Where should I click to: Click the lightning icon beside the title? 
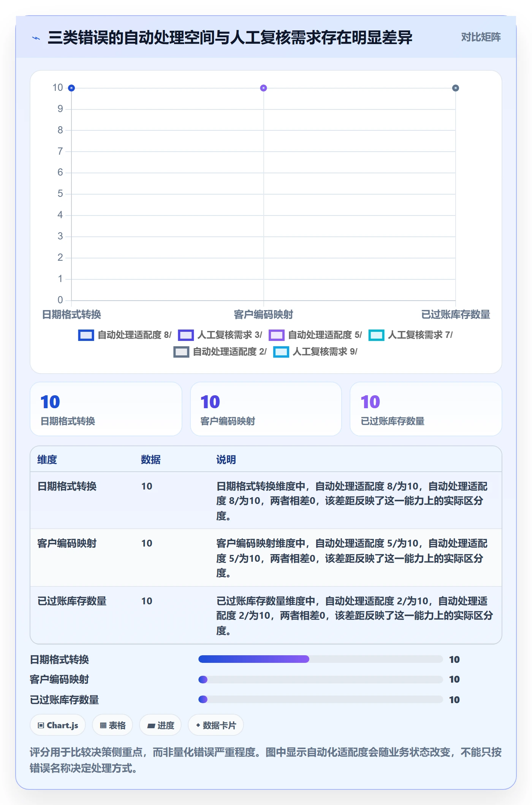[36, 38]
